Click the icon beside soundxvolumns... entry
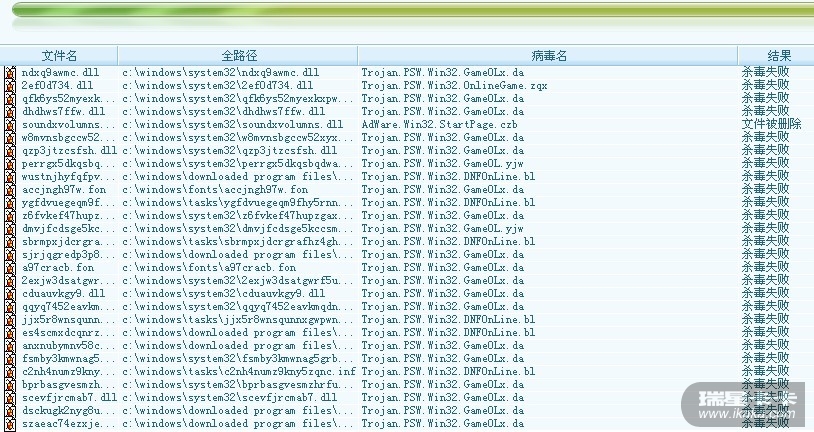Image resolution: width=814 pixels, height=432 pixels. coord(10,125)
